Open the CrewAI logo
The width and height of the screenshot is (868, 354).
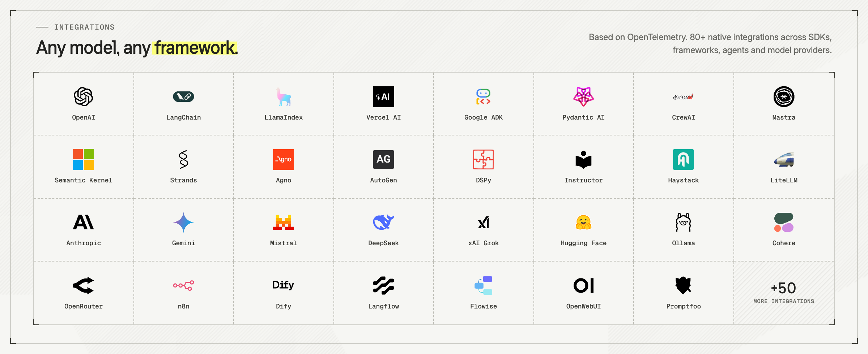coord(683,97)
